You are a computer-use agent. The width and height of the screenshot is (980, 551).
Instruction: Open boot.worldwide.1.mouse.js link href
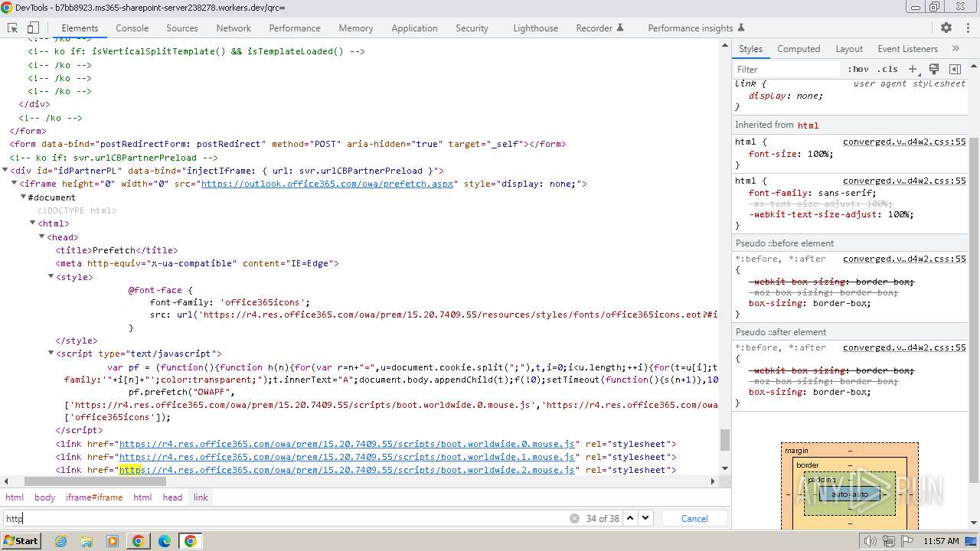(x=347, y=457)
